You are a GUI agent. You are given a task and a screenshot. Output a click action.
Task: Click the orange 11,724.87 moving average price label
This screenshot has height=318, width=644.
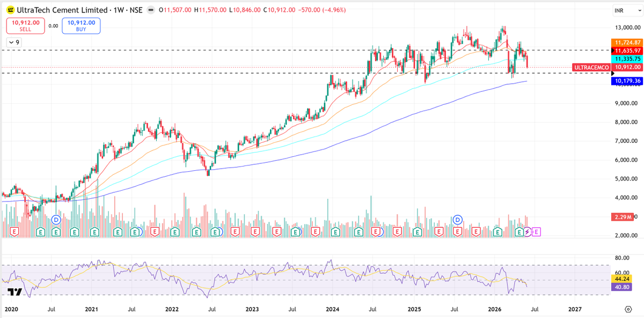coord(627,42)
